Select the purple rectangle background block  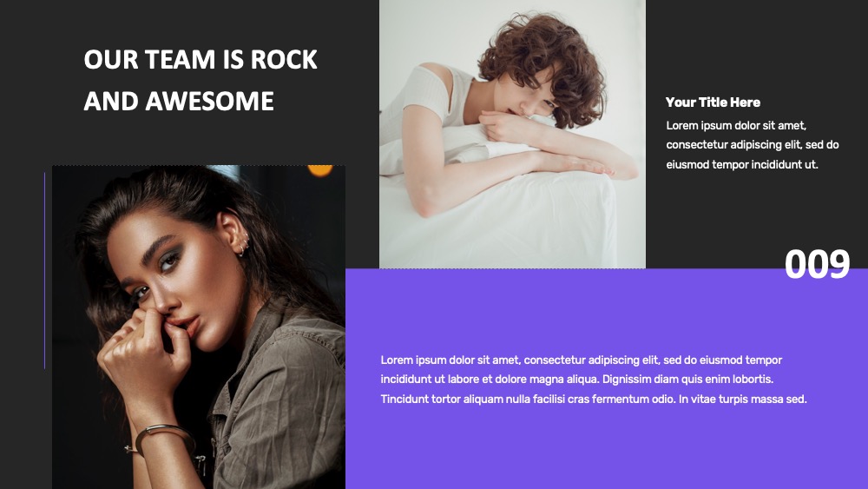click(607, 379)
